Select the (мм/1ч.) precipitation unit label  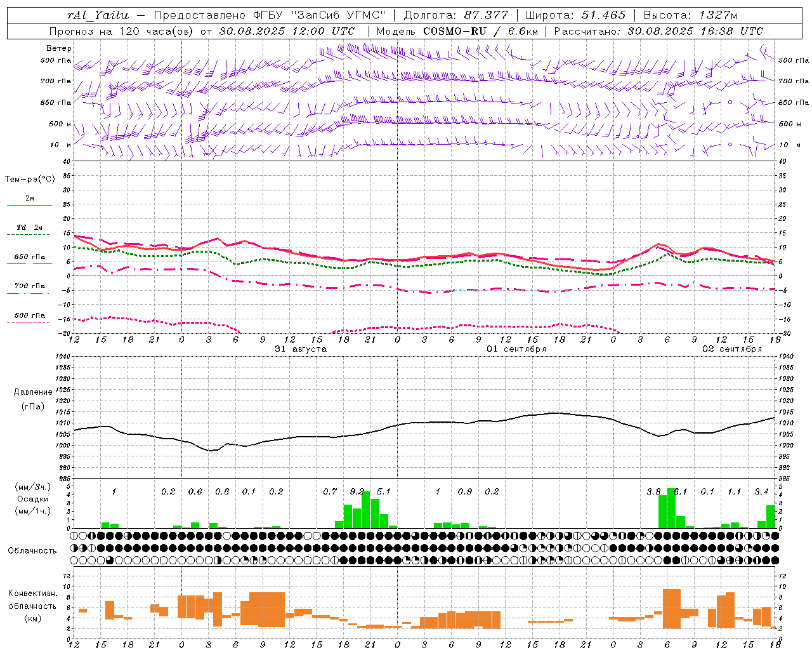pyautogui.click(x=32, y=511)
